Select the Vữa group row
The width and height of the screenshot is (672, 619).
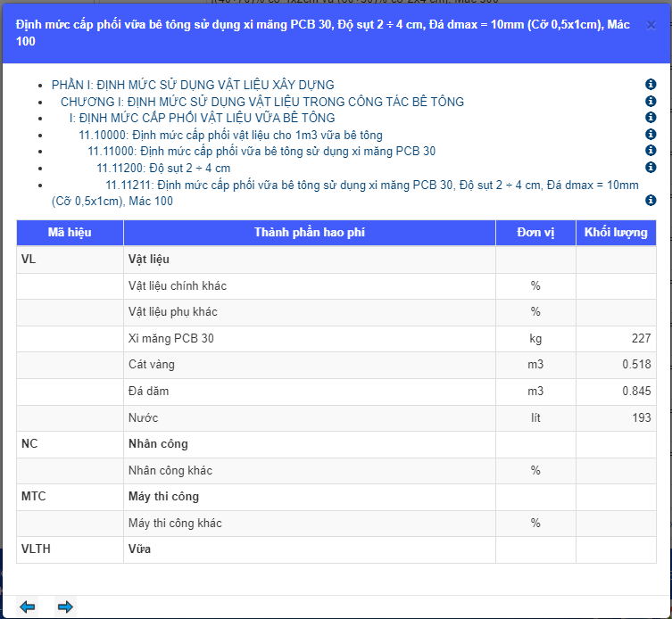point(336,549)
